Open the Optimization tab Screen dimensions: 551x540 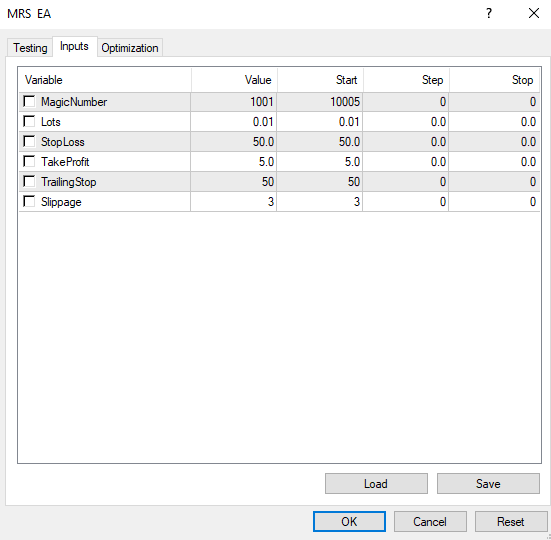tap(130, 48)
